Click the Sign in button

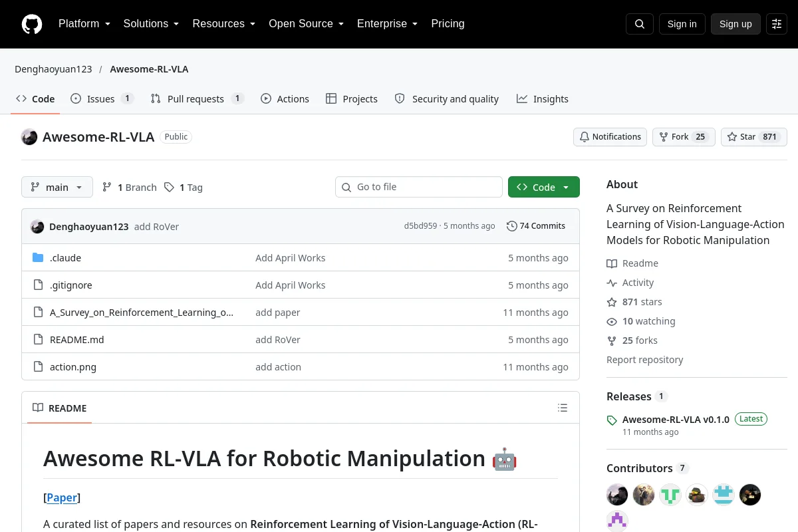click(x=682, y=24)
